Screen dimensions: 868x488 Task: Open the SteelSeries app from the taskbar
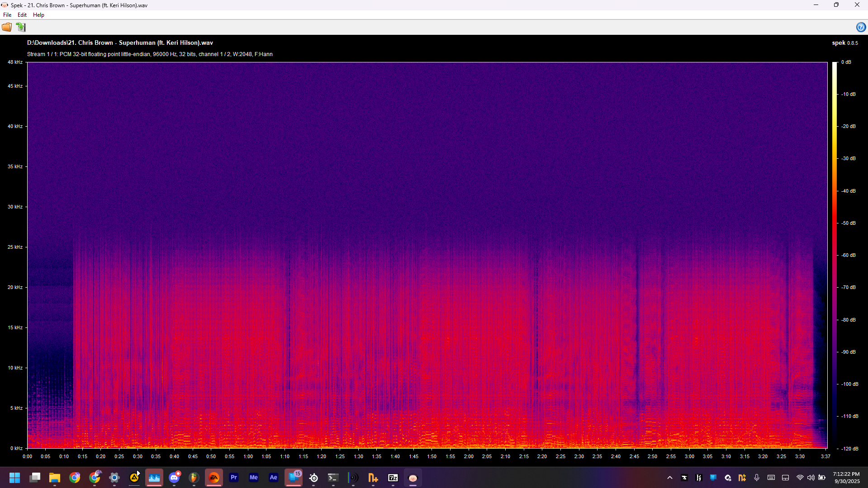[x=313, y=478]
